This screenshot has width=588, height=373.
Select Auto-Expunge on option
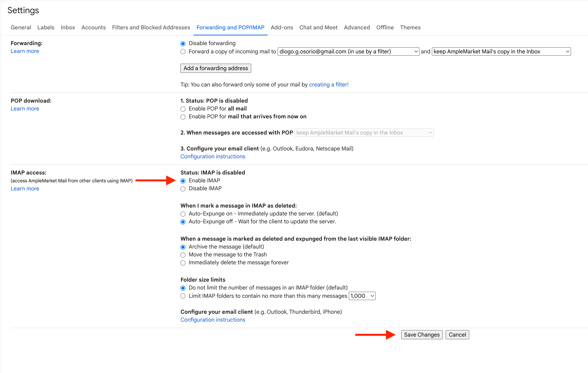[183, 214]
